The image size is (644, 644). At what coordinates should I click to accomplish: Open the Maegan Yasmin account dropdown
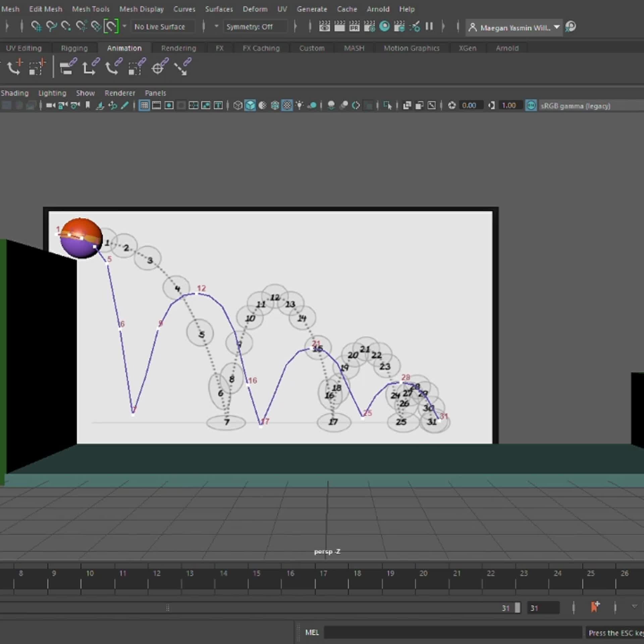[557, 28]
